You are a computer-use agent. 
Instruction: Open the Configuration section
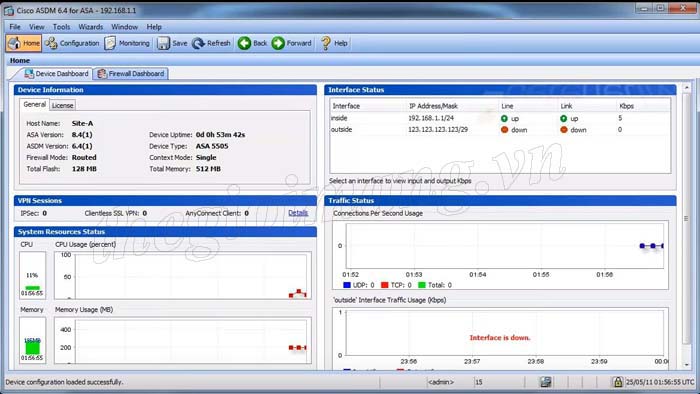pos(72,43)
